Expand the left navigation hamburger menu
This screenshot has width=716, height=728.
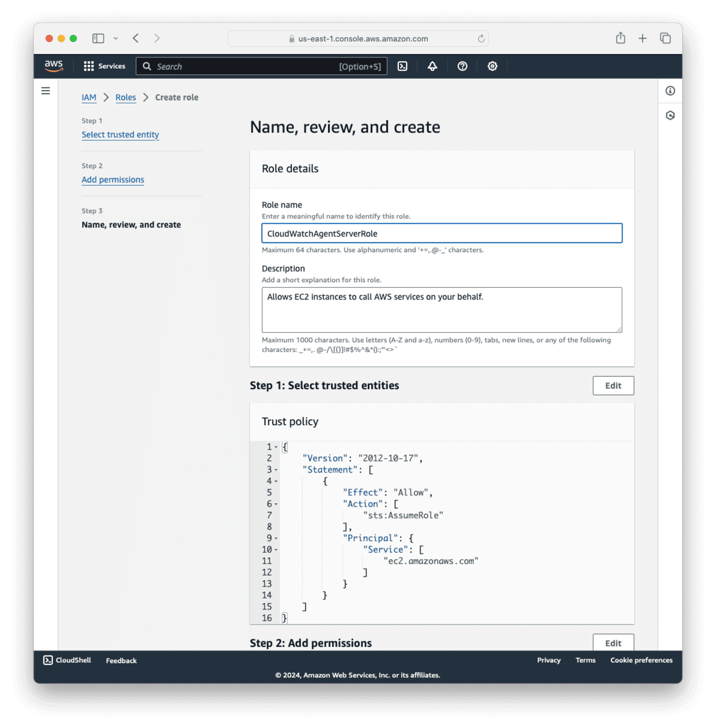(x=46, y=91)
